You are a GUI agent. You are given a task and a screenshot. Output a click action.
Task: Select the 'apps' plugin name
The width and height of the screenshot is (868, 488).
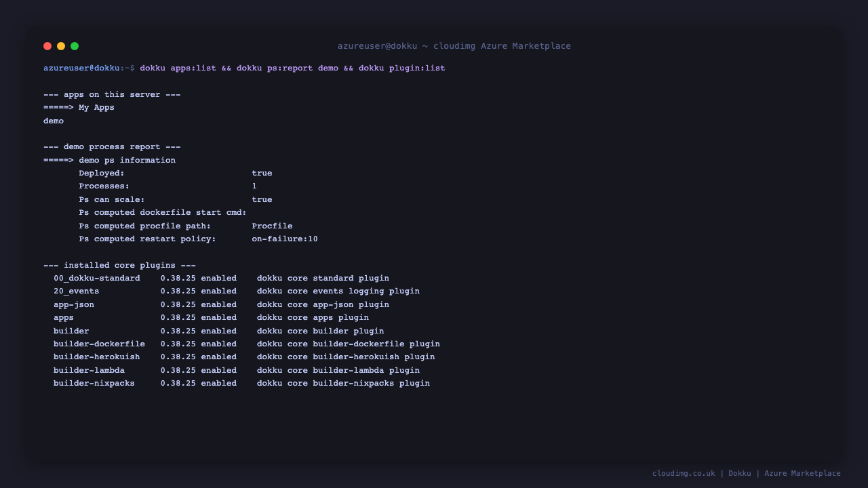pyautogui.click(x=64, y=318)
